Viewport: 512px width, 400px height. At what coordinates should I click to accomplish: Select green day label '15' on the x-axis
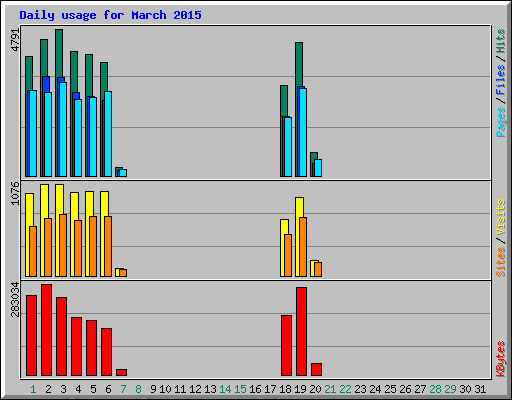tap(240, 389)
